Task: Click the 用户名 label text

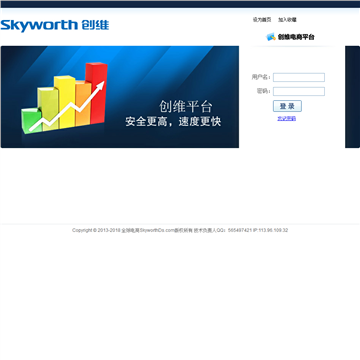Action: tap(260, 77)
